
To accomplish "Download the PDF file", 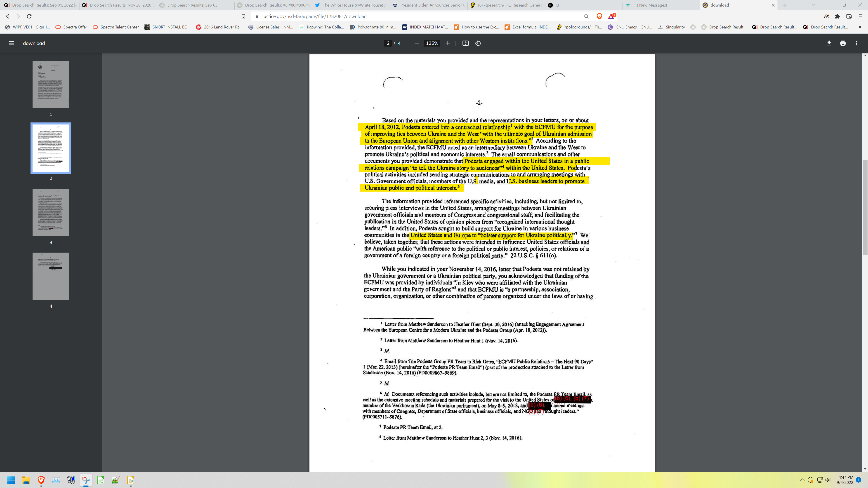I will click(x=829, y=43).
